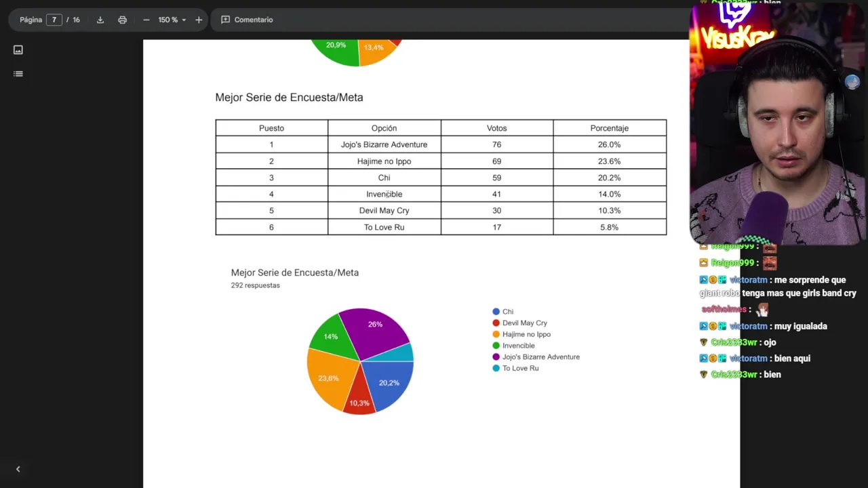The height and width of the screenshot is (488, 868).
Task: Add a Comentario annotation
Action: click(x=247, y=20)
